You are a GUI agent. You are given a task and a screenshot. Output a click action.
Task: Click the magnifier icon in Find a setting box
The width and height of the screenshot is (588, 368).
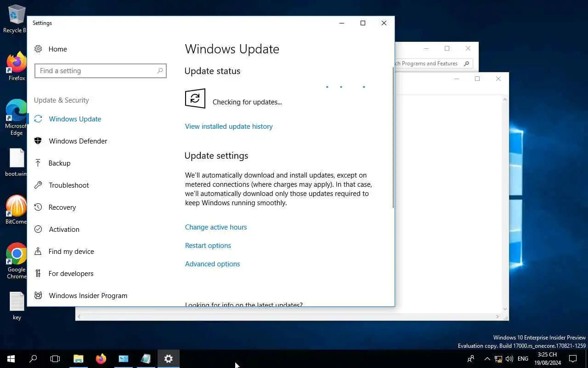click(160, 71)
